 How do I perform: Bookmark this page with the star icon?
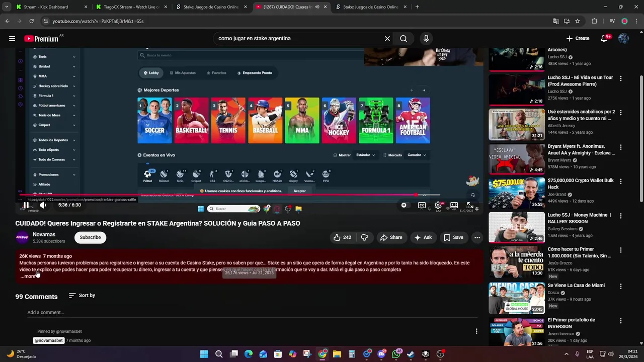coord(578,21)
